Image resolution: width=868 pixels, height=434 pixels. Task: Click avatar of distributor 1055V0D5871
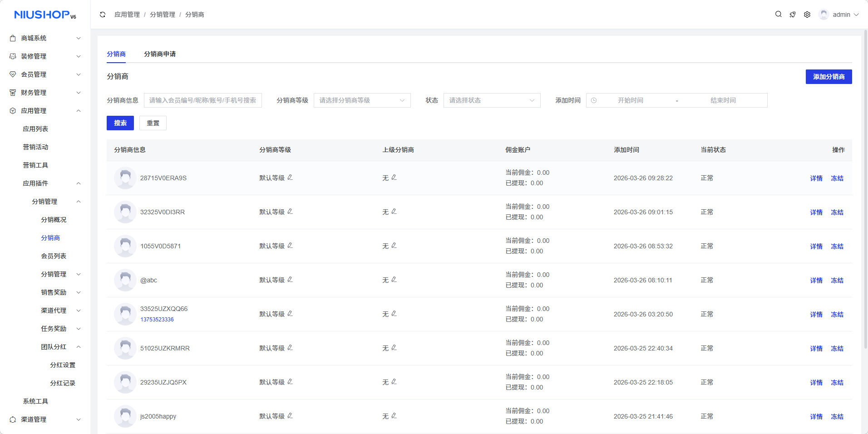[x=125, y=246]
